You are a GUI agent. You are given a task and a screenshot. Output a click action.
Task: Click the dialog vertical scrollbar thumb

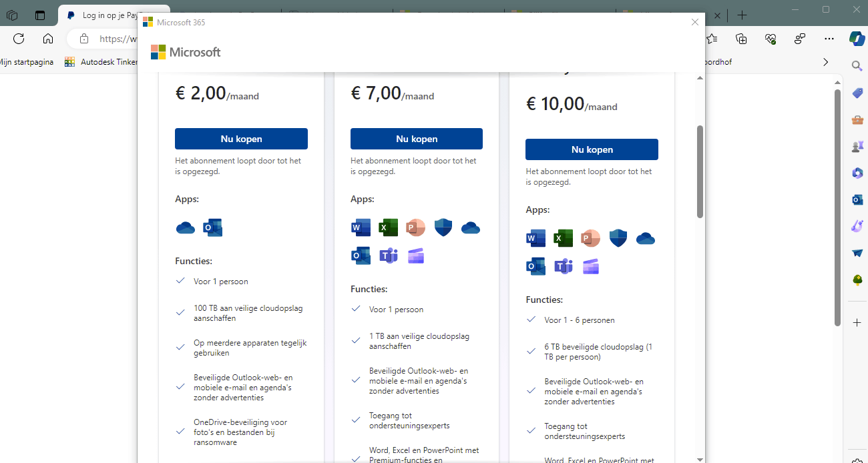pyautogui.click(x=700, y=171)
